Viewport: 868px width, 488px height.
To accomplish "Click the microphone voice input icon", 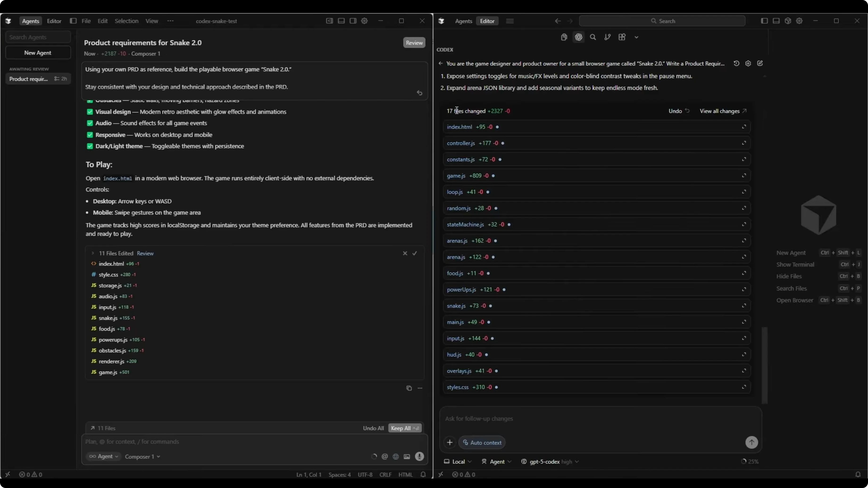I will point(420,456).
